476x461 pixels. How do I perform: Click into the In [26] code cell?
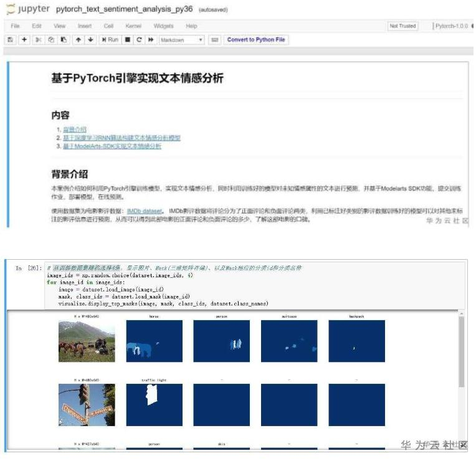pyautogui.click(x=254, y=286)
